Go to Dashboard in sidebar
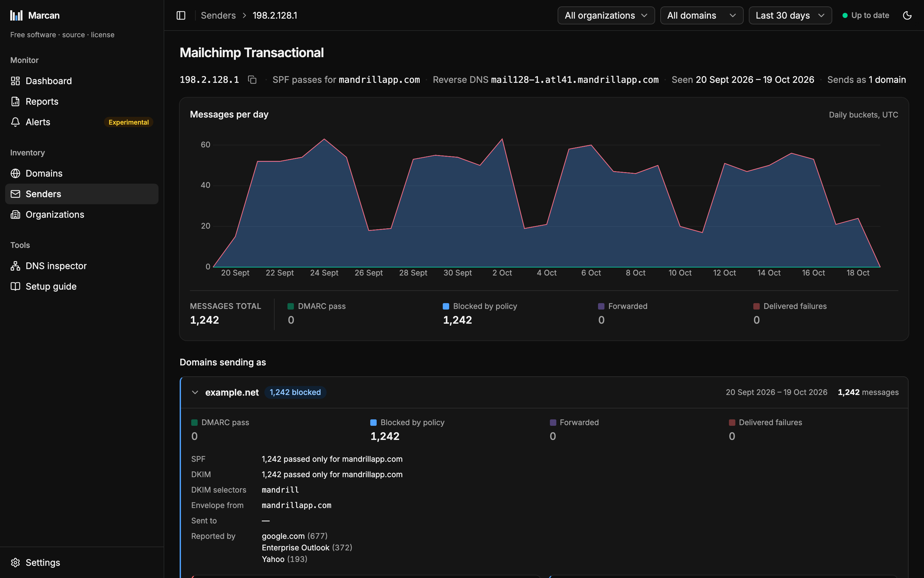The height and width of the screenshot is (578, 924). [82, 81]
